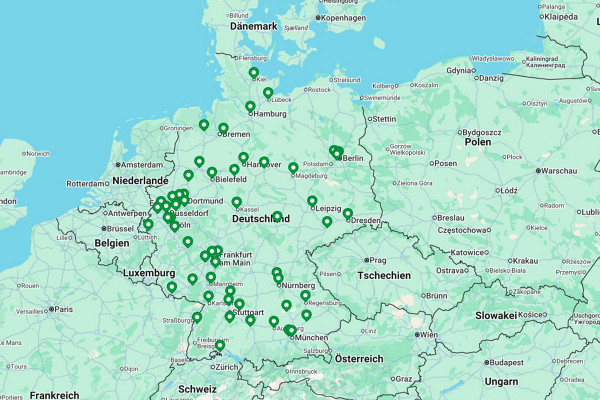Select the green pin at Magdeburg
The width and height of the screenshot is (600, 400).
pos(293,168)
